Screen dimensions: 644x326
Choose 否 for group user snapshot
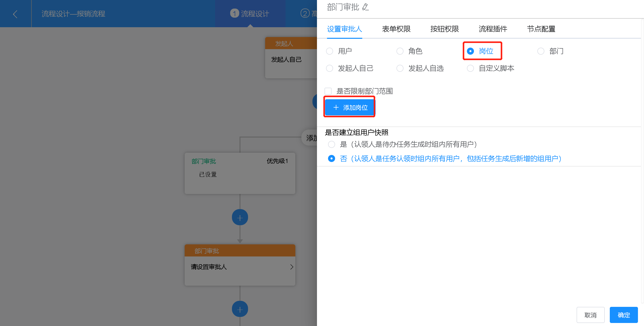332,158
